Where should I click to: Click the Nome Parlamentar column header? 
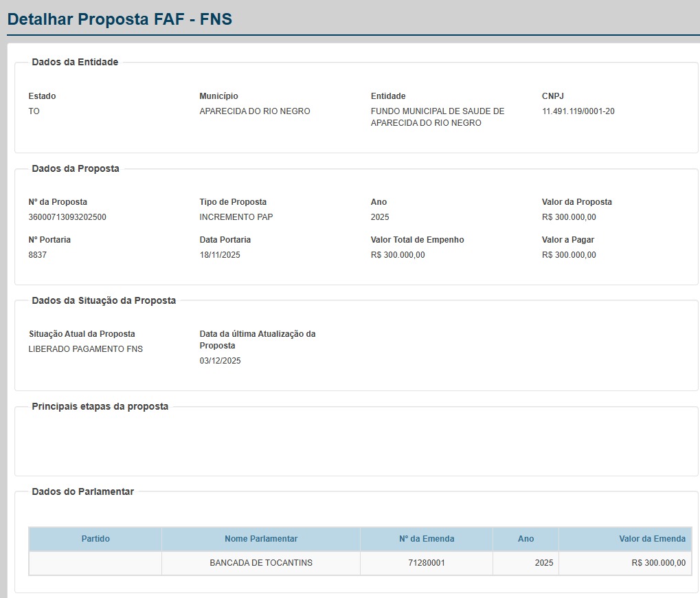pyautogui.click(x=261, y=539)
